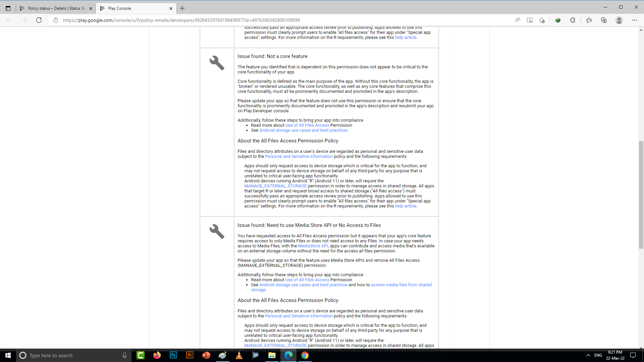644x362 pixels.
Task: Click MANAGE_EXTERNAL_STORAGE link in Media Store section
Action: coord(275,346)
